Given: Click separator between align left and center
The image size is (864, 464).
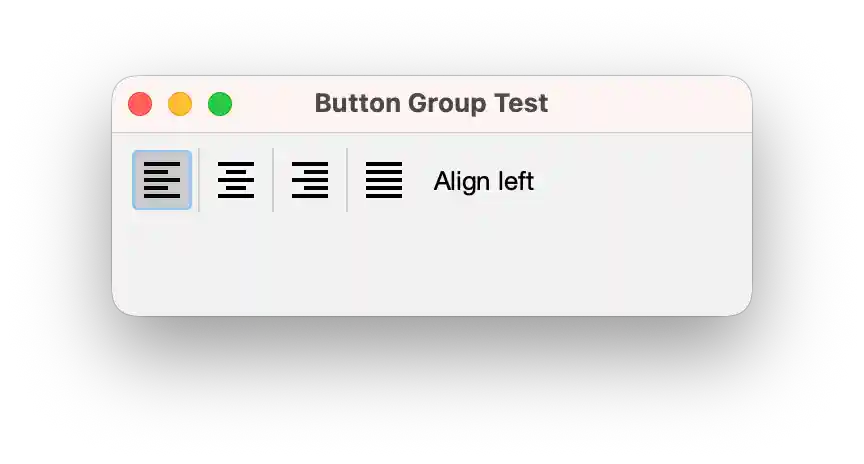Looking at the screenshot, I should pyautogui.click(x=199, y=180).
